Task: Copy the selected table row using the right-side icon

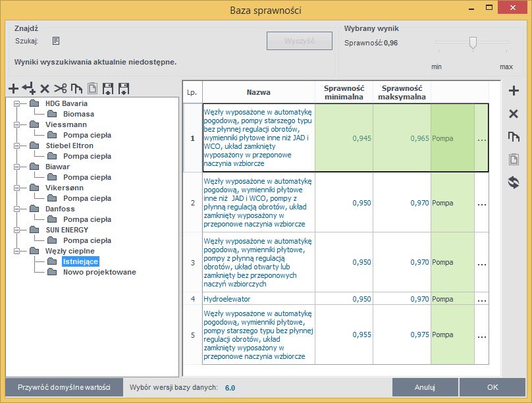Action: (x=514, y=137)
